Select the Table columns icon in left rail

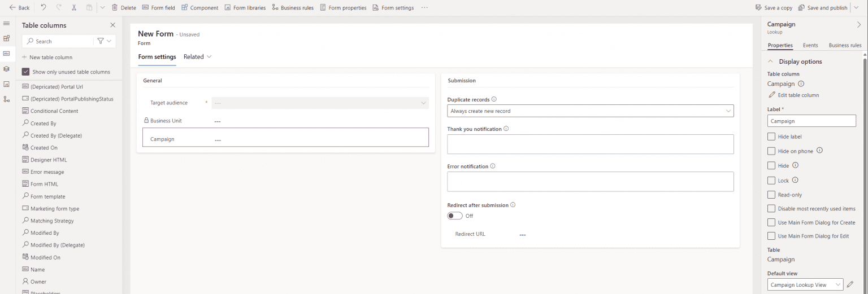[7, 54]
